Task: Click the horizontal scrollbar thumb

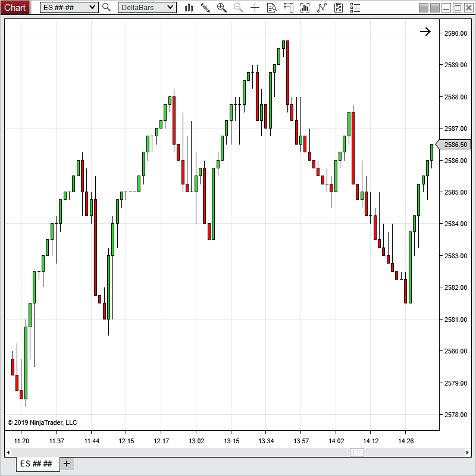Action: [356, 452]
